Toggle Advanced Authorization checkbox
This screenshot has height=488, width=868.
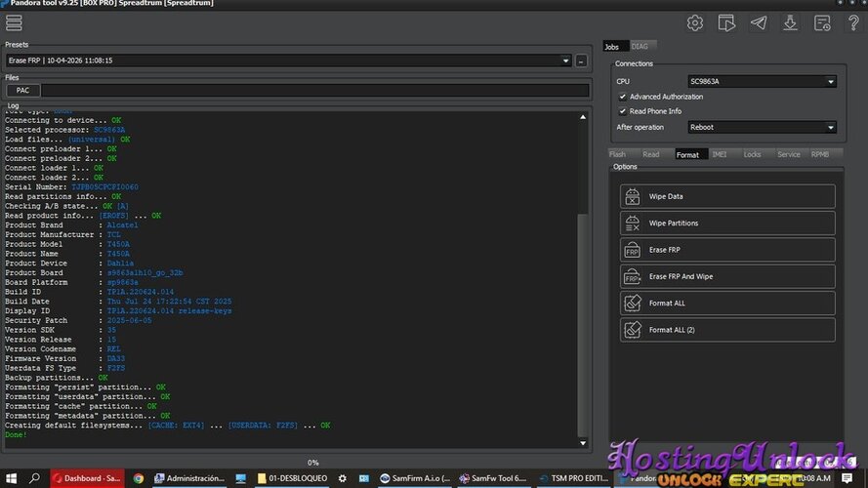(x=623, y=97)
